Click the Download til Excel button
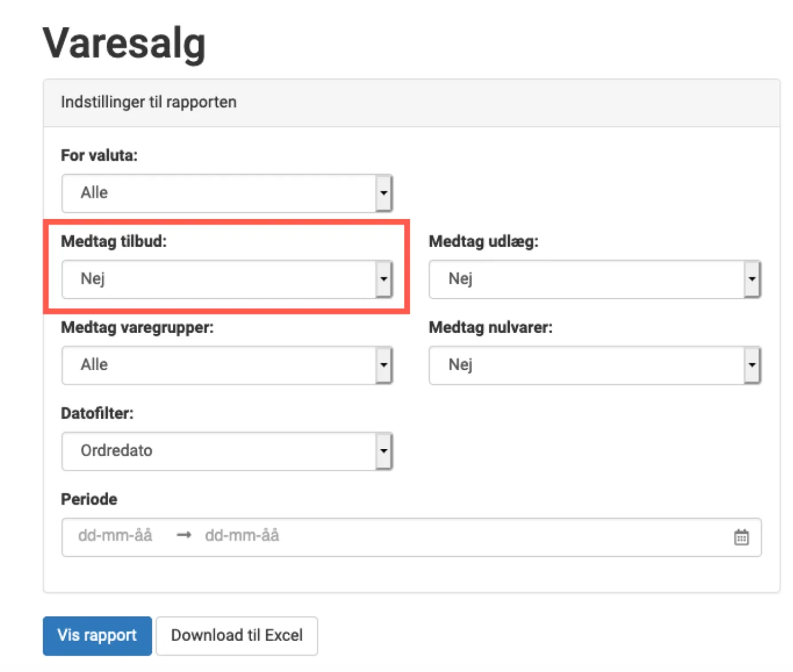The image size is (793, 672). 236,635
